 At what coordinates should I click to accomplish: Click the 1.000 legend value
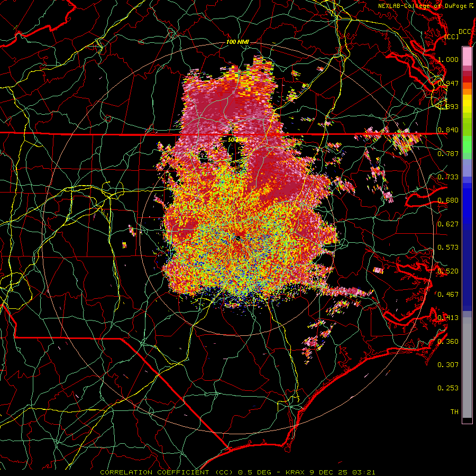(448, 59)
